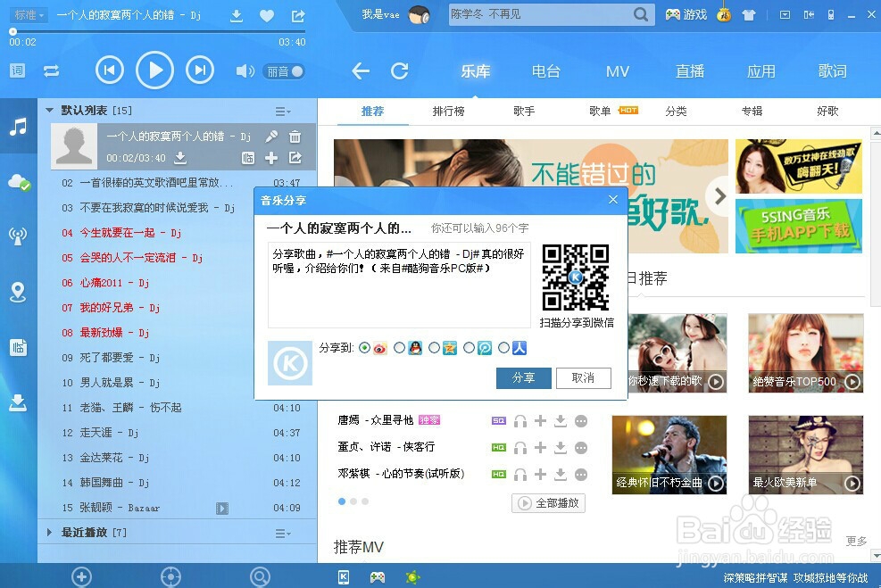The image size is (881, 588).
Task: Open the cloud music sidebar icon
Action: 19,182
